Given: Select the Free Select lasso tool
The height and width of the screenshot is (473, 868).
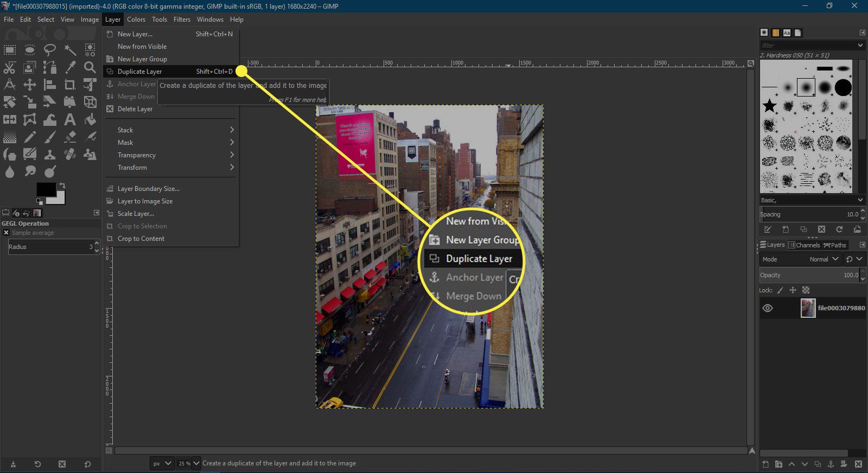Looking at the screenshot, I should [50, 50].
